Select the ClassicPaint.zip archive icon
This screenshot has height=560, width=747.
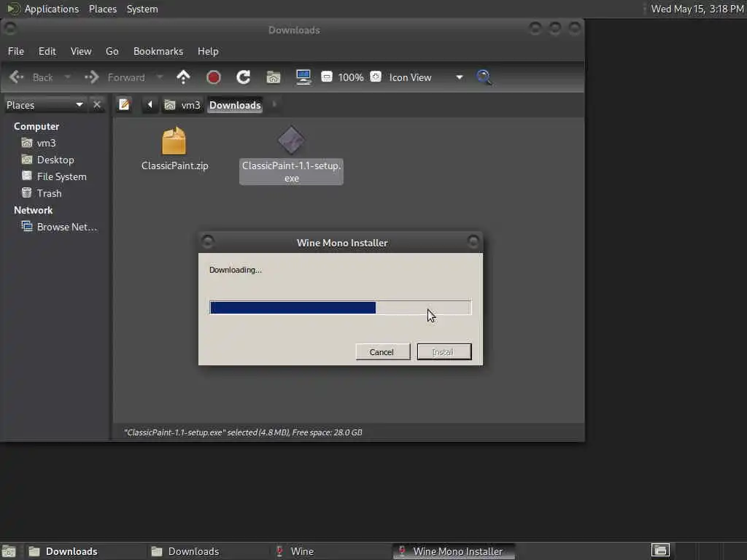(x=174, y=141)
